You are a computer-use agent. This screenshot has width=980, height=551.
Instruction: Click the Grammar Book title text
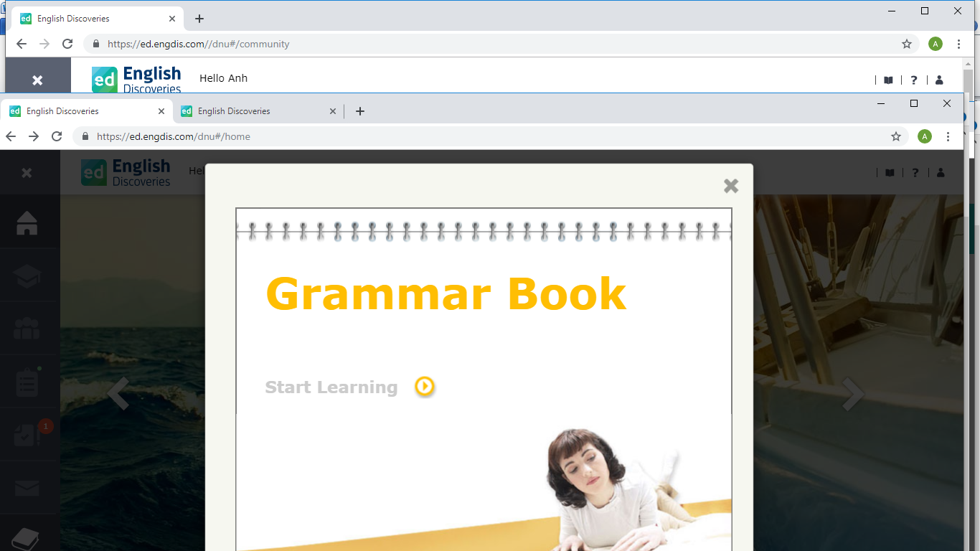[446, 293]
